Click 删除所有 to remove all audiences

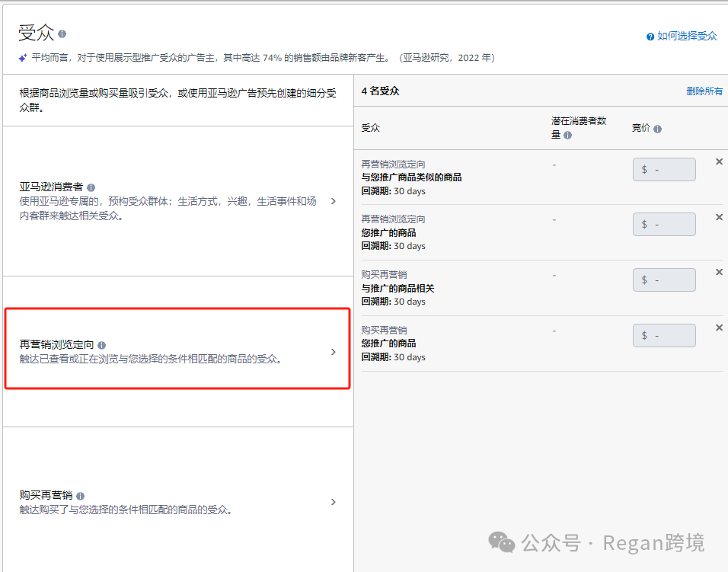tap(704, 91)
